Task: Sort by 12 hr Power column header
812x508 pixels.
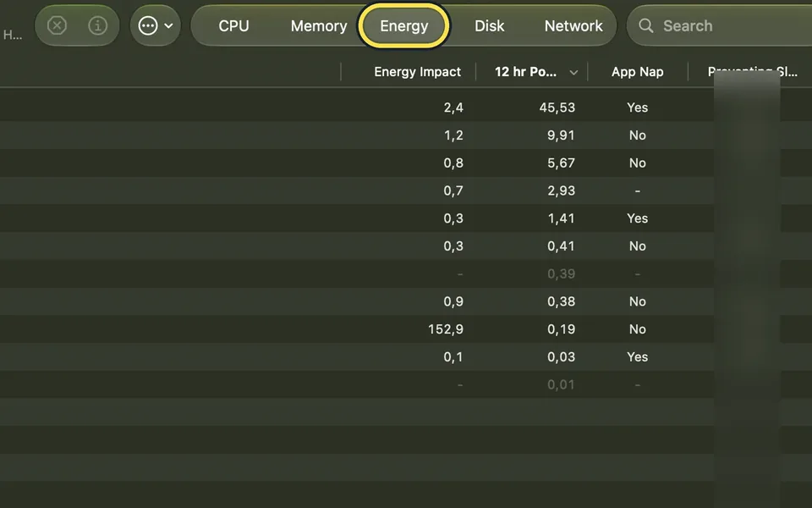Action: pos(525,72)
